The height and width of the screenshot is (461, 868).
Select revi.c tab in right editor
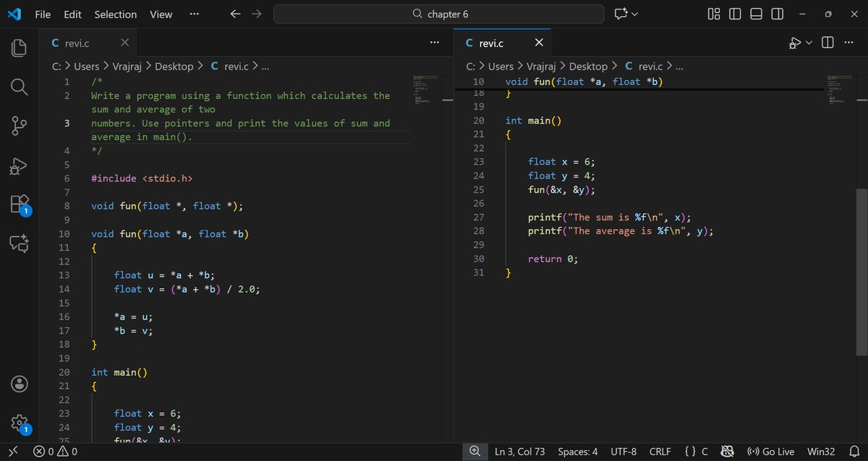(502, 43)
